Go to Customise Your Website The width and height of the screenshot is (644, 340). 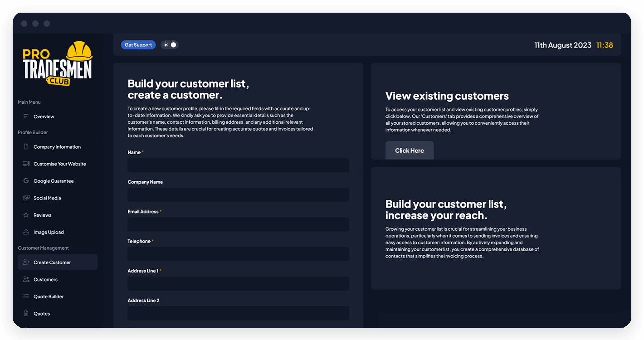click(x=58, y=164)
